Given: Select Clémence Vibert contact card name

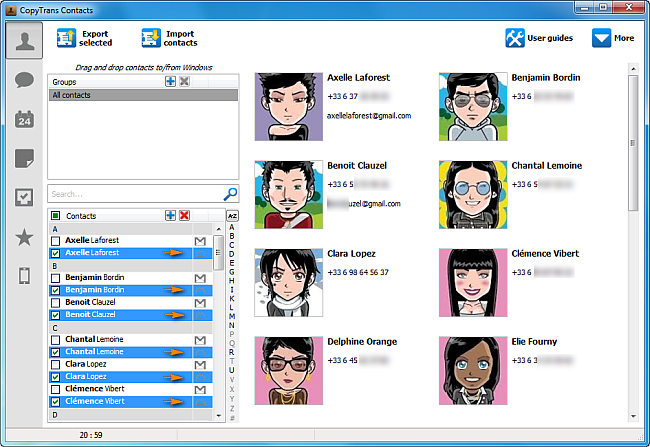Looking at the screenshot, I should tap(545, 254).
